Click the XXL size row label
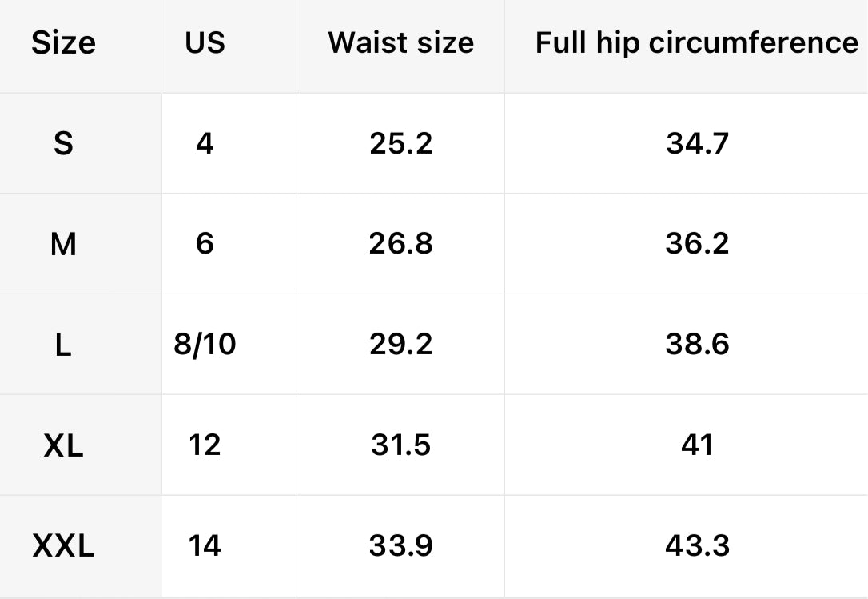 click(x=63, y=546)
